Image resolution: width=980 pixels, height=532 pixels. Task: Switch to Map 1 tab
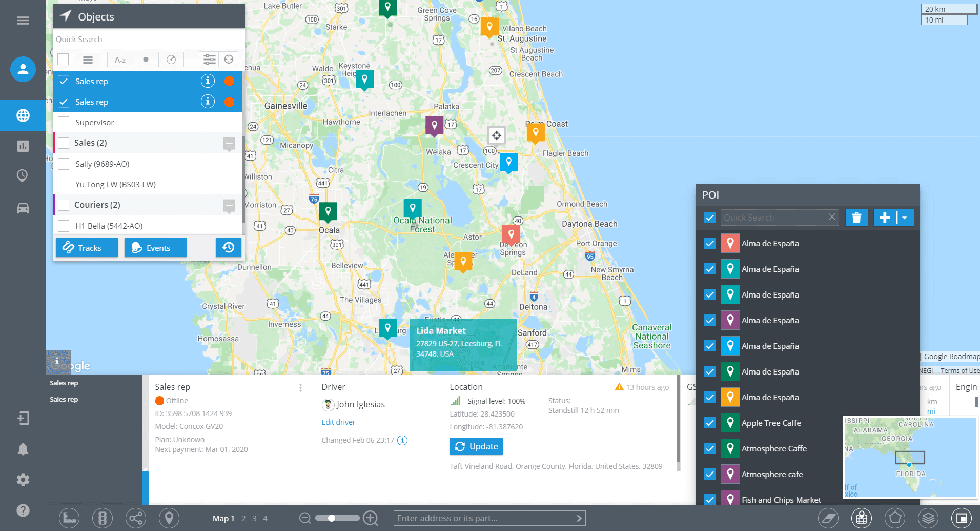[x=223, y=519]
